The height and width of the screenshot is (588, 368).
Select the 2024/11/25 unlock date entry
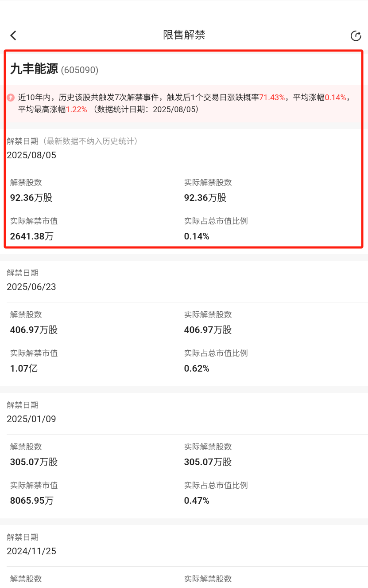[x=31, y=551]
